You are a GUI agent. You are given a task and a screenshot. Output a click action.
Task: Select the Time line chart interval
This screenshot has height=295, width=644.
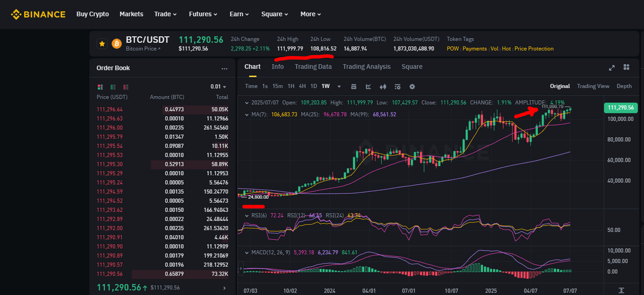pyautogui.click(x=251, y=86)
